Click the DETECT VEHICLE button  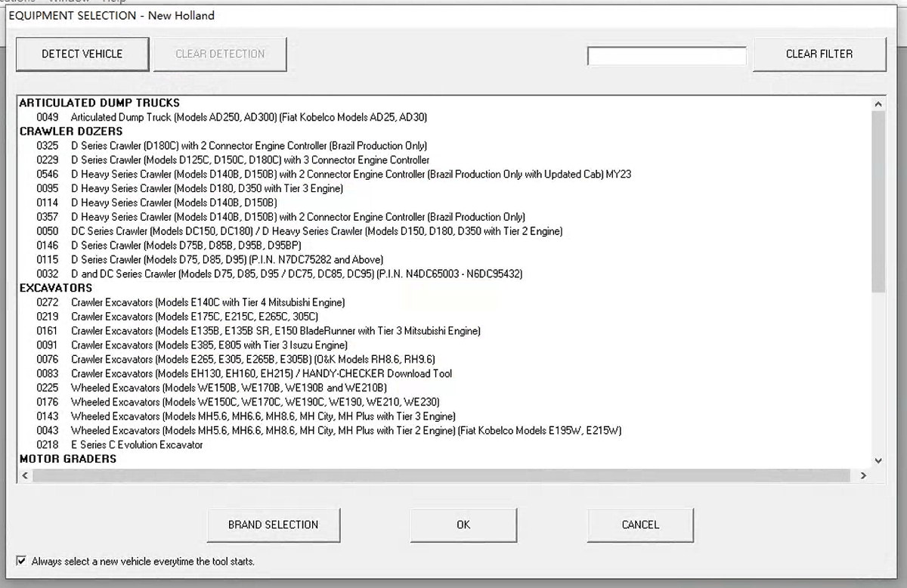pos(82,54)
